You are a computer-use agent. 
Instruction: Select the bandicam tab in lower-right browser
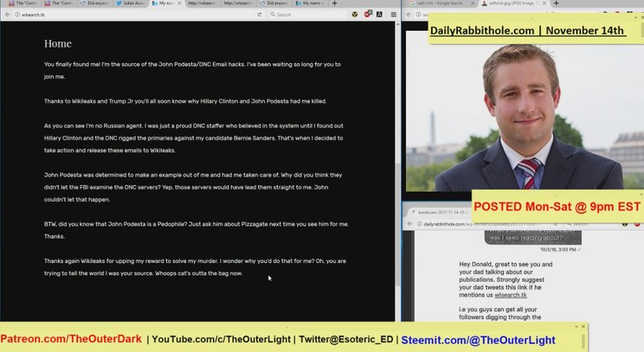tap(439, 212)
